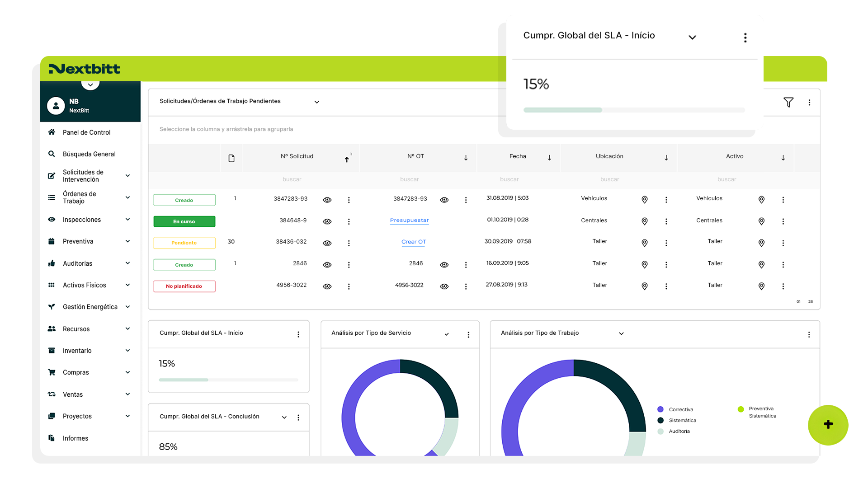This screenshot has width=868, height=488.
Task: Select Panel de Control menu item
Action: point(86,132)
